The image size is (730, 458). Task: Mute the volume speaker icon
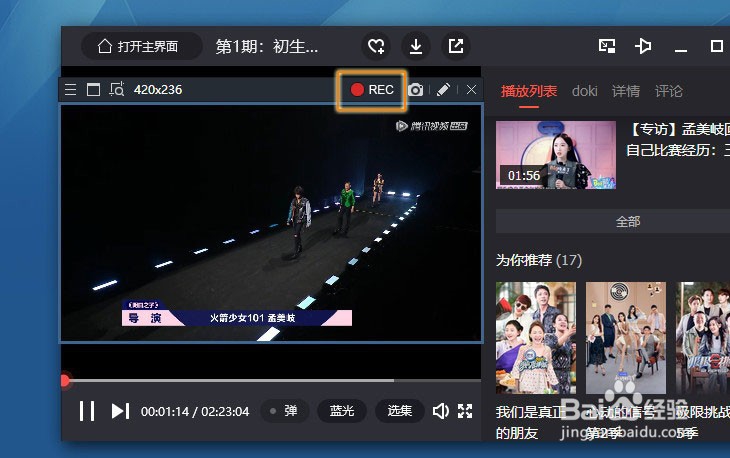[440, 411]
